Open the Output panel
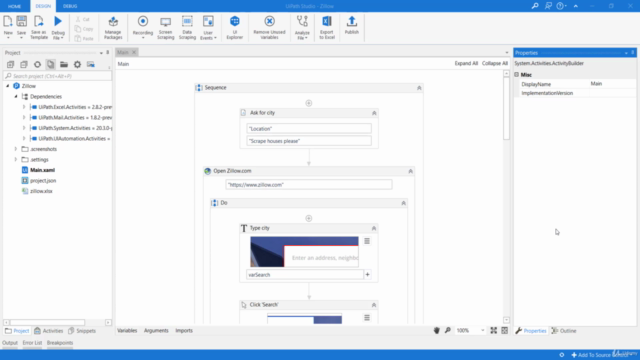The width and height of the screenshot is (640, 360). [x=10, y=343]
